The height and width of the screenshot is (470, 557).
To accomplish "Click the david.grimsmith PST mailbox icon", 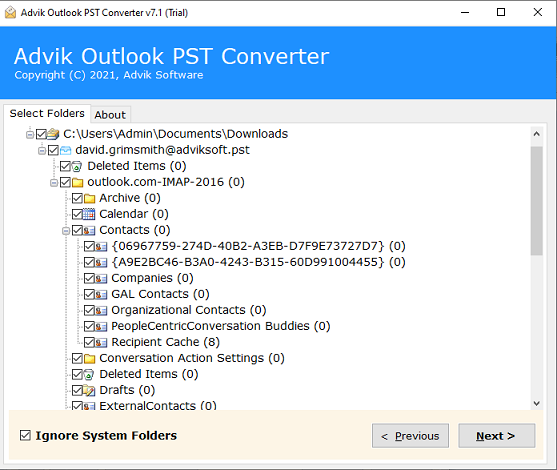I will point(65,150).
